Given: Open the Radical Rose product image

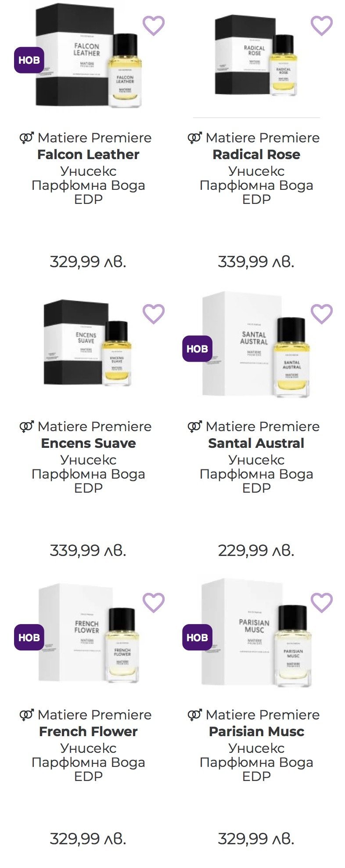Looking at the screenshot, I should [256, 57].
